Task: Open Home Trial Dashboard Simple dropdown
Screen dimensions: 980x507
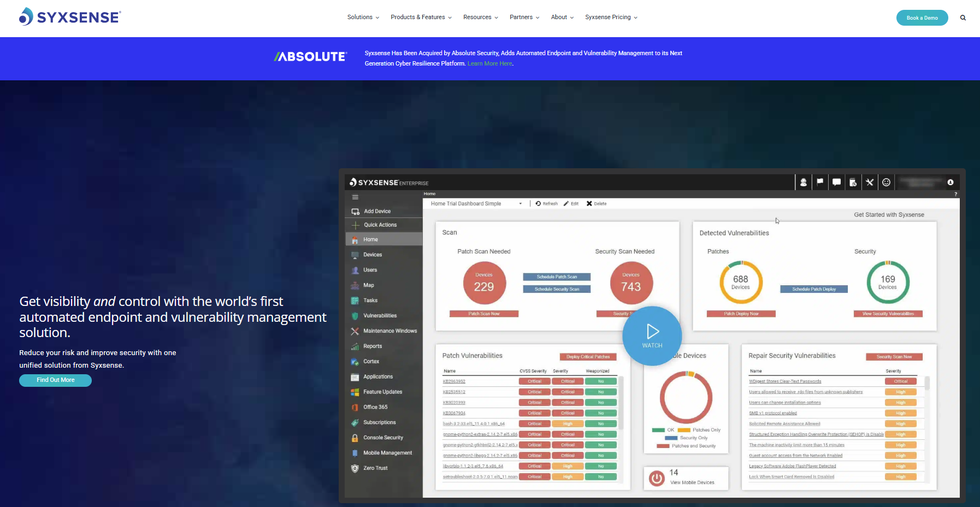Action: click(x=476, y=204)
